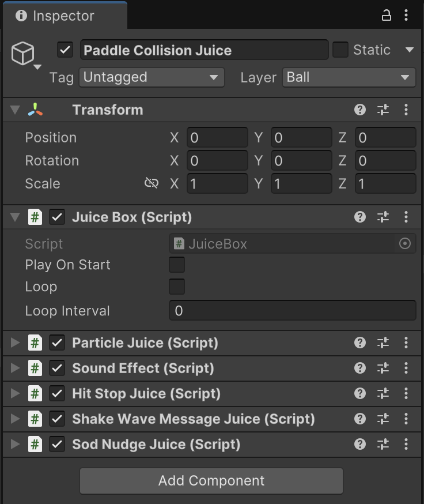This screenshot has width=424, height=504.
Task: Click the Inspector lock icon
Action: click(386, 15)
